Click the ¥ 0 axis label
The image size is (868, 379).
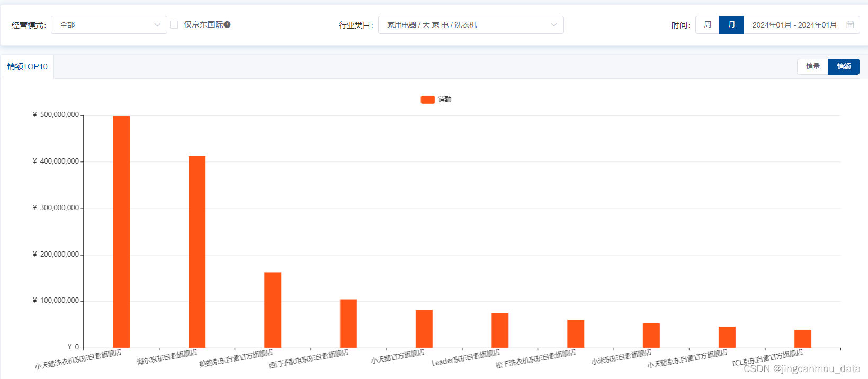tap(74, 347)
